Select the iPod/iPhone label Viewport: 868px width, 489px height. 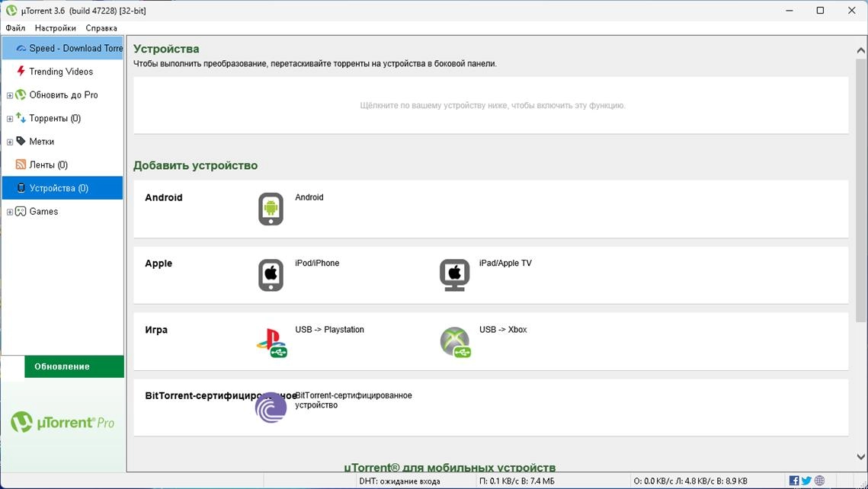click(317, 263)
